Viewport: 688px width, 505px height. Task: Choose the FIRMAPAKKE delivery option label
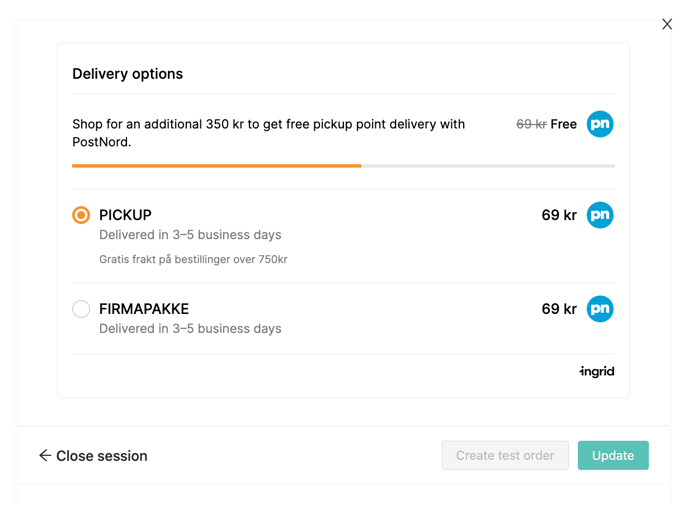pos(144,309)
